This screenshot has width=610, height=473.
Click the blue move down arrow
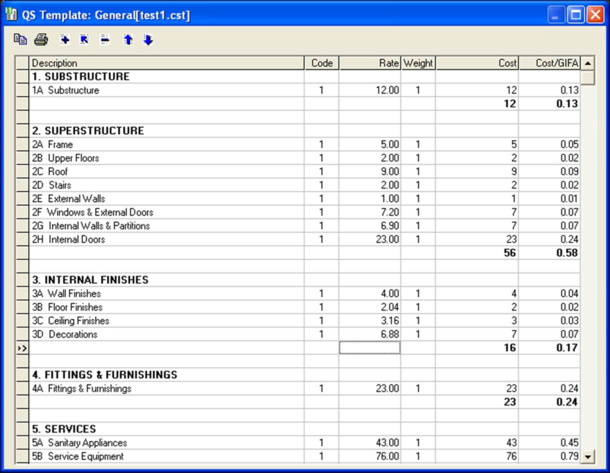(x=148, y=40)
